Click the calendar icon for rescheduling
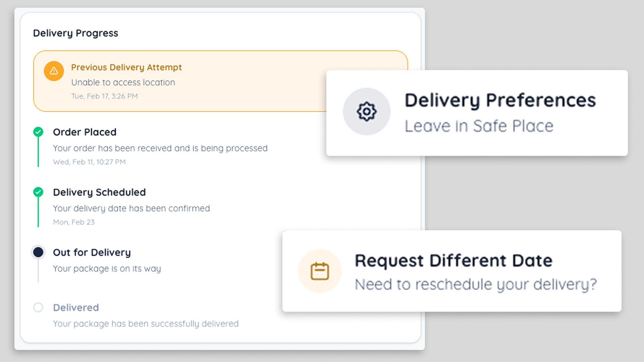 coord(319,271)
